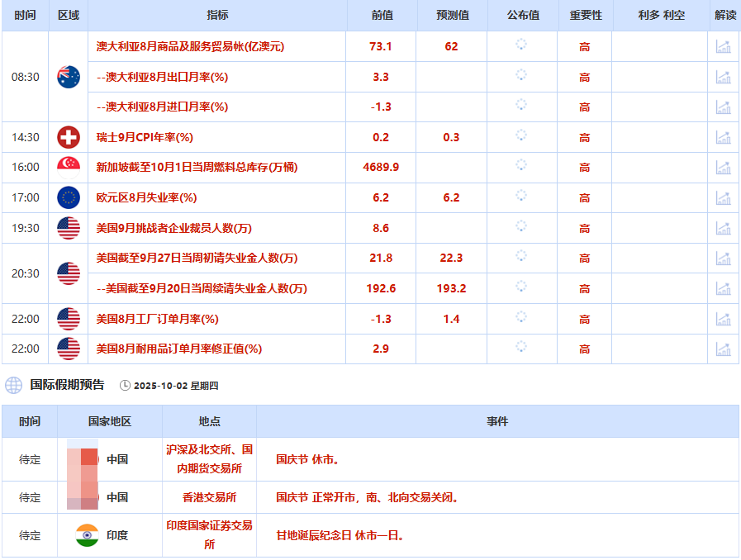
Task: Open chart icon for 美国8月耐用品订单月率修正值 row
Action: [723, 349]
